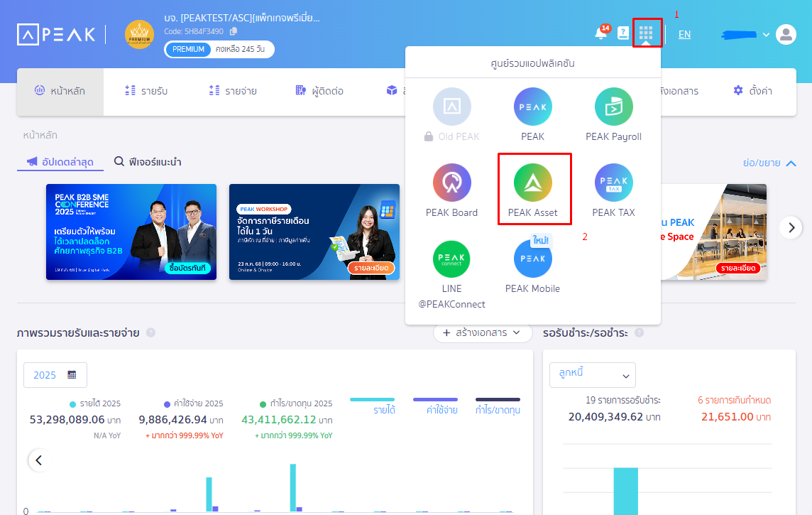Open the PEAK Payroll app

pos(613,107)
